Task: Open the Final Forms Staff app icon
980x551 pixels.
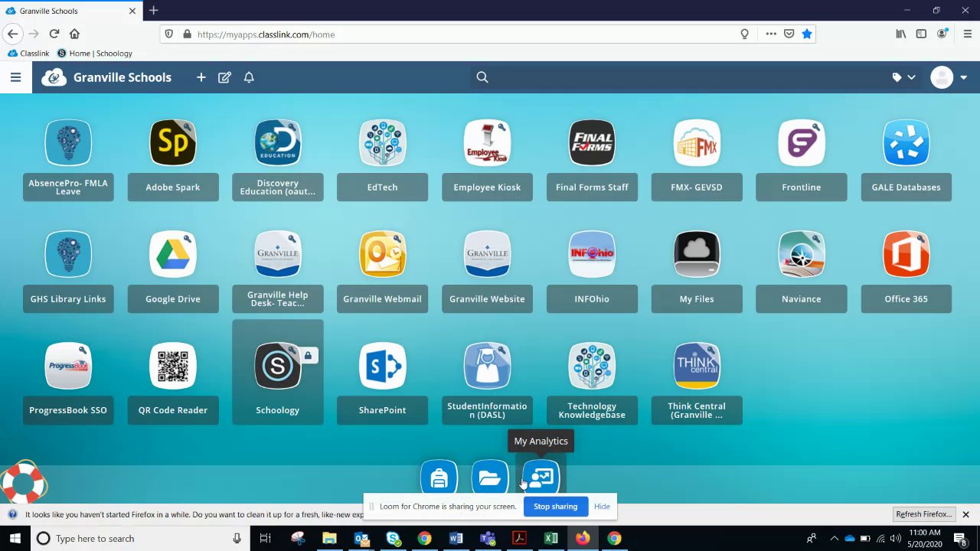Action: coord(592,142)
